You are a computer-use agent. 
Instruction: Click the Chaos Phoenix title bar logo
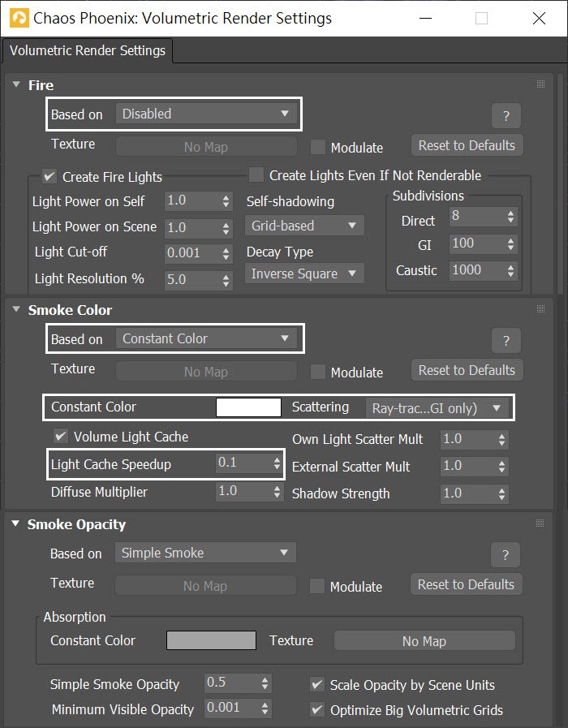[x=19, y=19]
